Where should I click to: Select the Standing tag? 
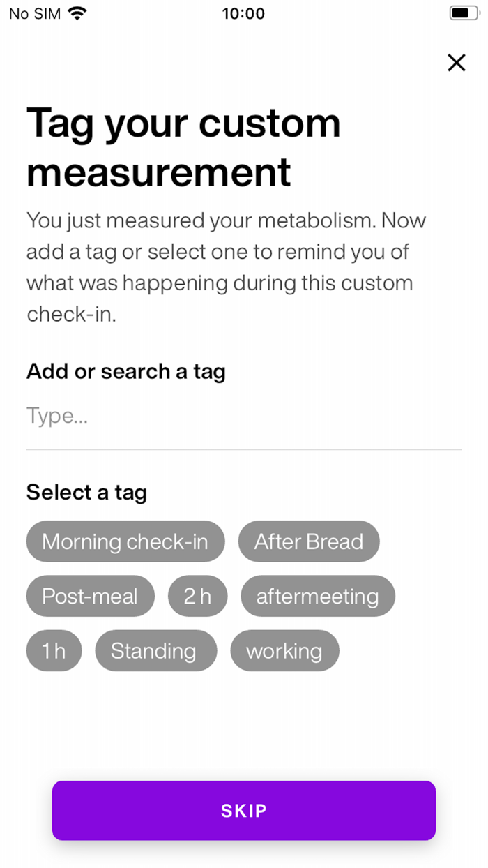click(155, 650)
